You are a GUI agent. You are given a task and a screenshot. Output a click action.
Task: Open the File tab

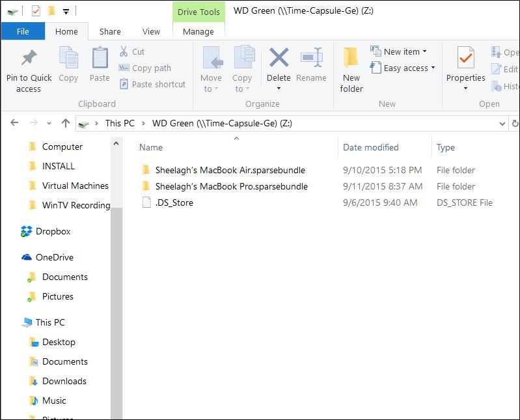coord(23,31)
